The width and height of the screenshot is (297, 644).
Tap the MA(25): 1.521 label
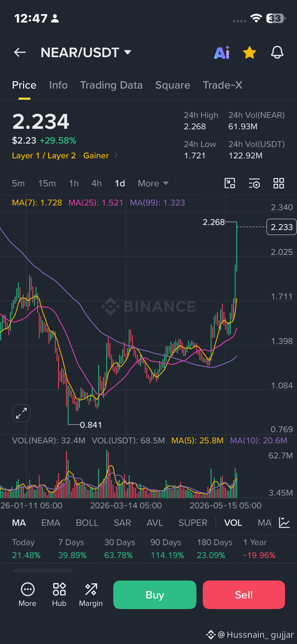pyautogui.click(x=96, y=203)
